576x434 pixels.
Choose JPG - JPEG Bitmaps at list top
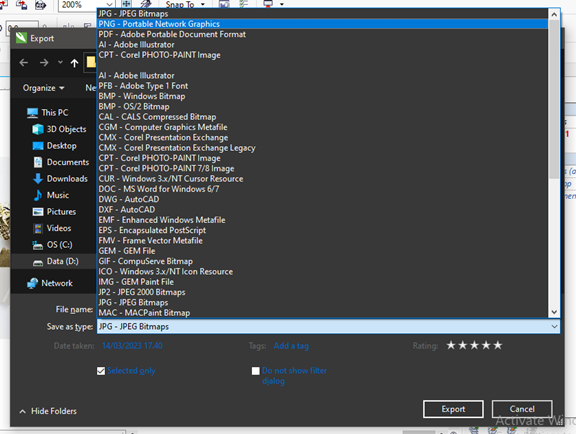[323, 14]
